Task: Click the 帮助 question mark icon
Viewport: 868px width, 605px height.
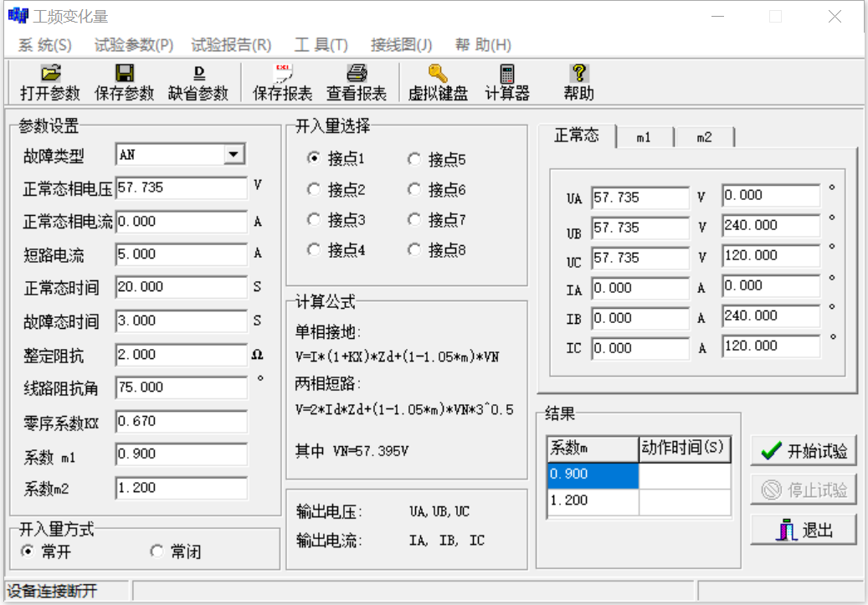Action: click(578, 74)
